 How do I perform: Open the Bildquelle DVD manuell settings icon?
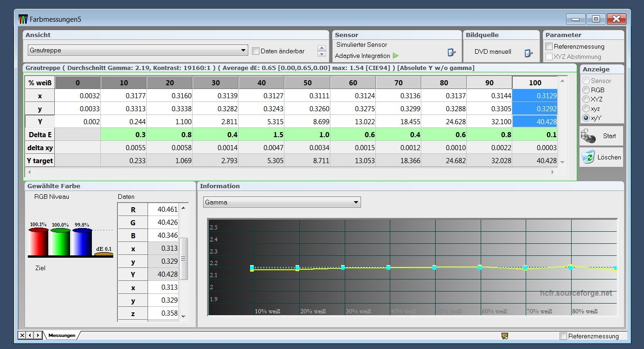tap(528, 53)
